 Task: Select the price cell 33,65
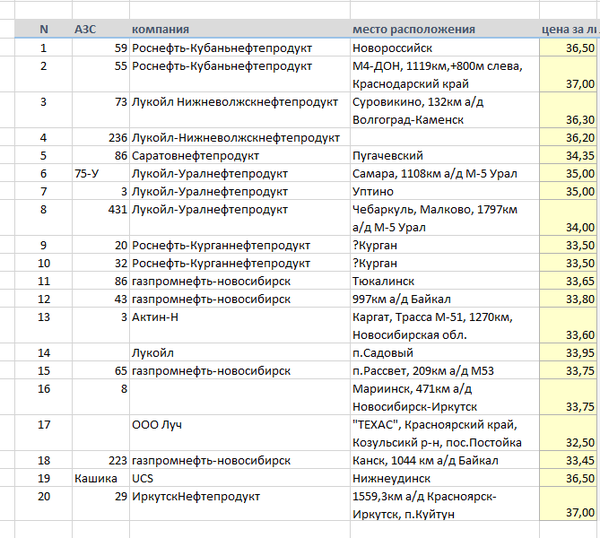tap(568, 281)
